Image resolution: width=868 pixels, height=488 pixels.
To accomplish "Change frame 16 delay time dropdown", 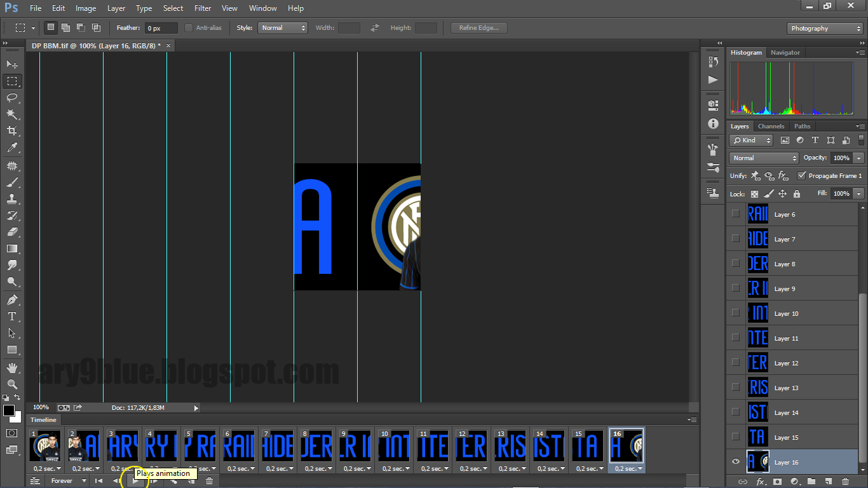I will pyautogui.click(x=628, y=469).
